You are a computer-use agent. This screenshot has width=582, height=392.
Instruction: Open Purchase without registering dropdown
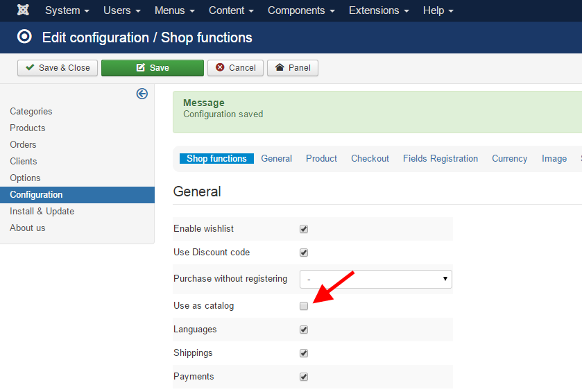click(x=375, y=279)
